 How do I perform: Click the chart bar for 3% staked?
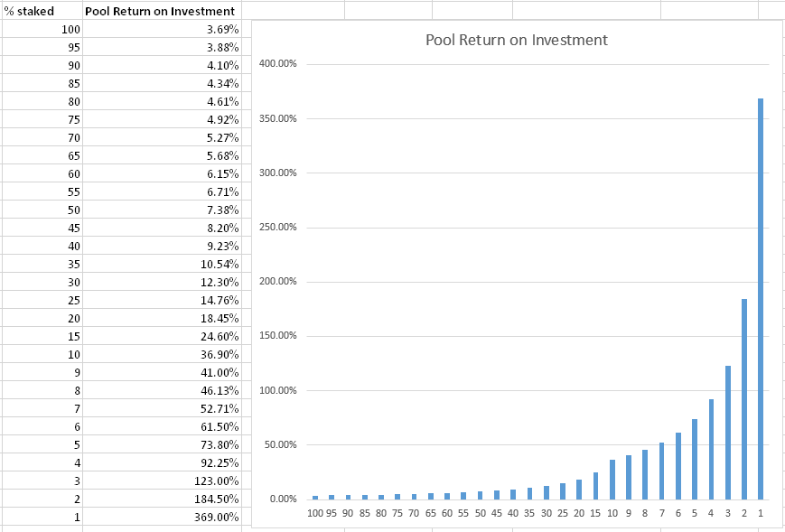click(x=727, y=432)
